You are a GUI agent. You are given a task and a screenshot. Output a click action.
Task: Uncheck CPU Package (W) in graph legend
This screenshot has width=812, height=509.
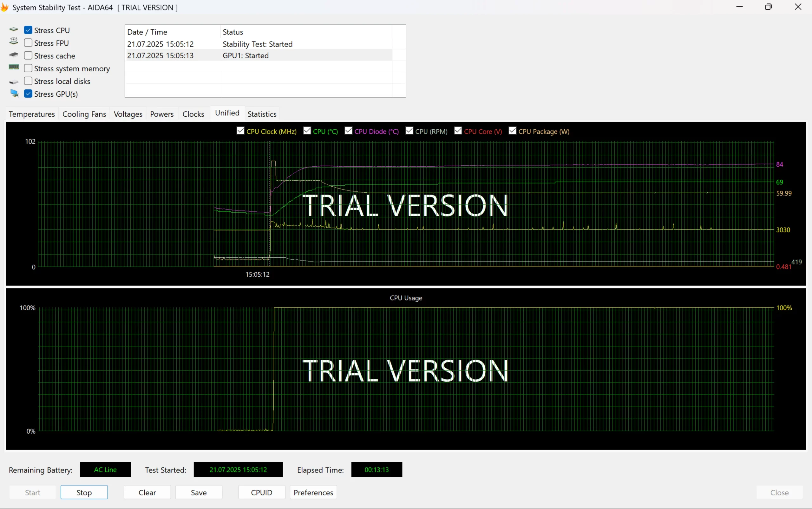[512, 131]
